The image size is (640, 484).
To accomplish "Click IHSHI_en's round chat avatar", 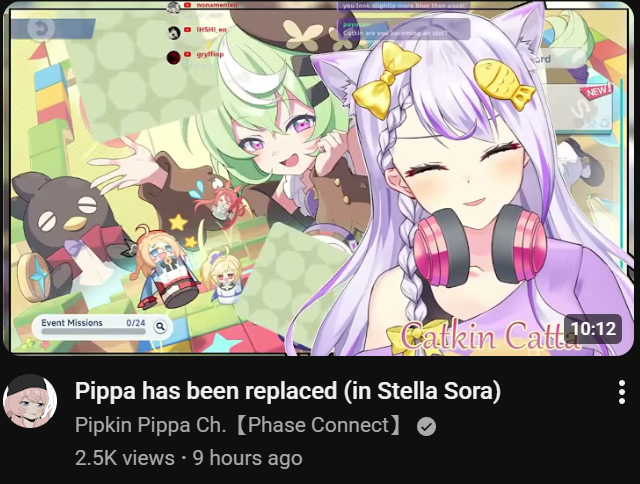I will (x=174, y=33).
